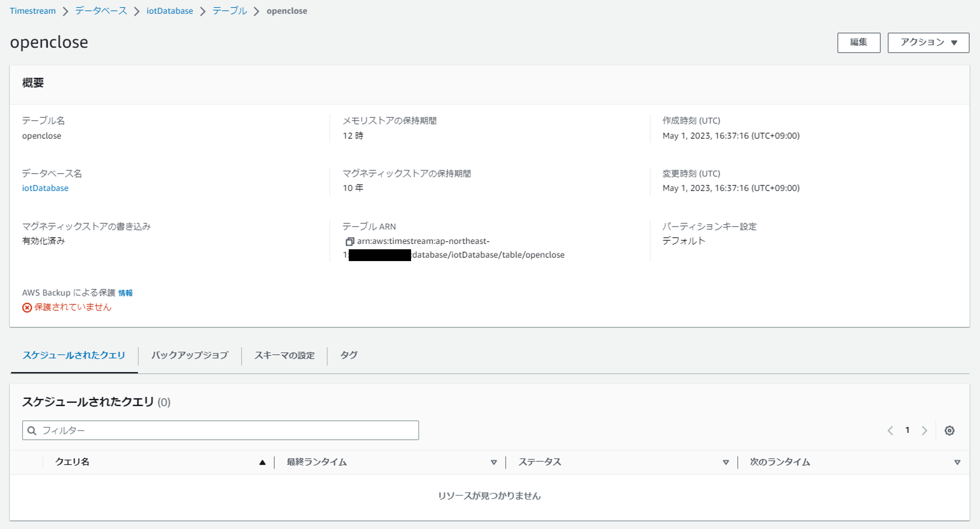Screen dimensions: 980x529
Task: Select the タグ tab
Action: coord(349,355)
